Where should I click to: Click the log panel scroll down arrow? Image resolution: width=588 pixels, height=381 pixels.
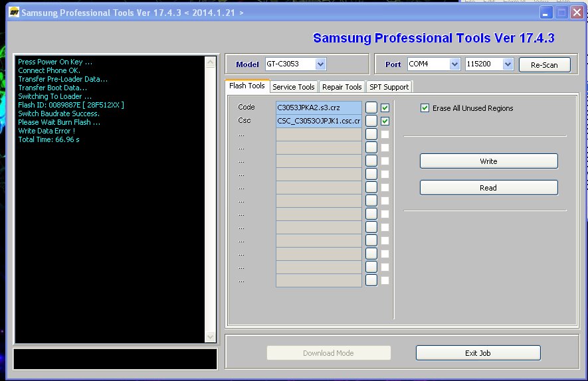[211, 337]
